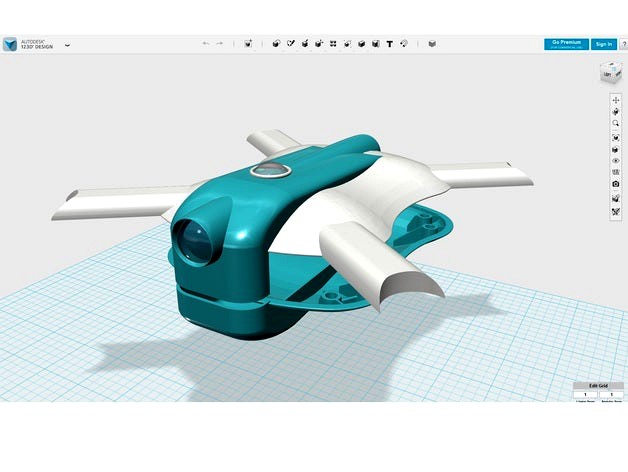628x472 pixels.
Task: Click the Autodesk 123D Design logo
Action: coord(10,44)
